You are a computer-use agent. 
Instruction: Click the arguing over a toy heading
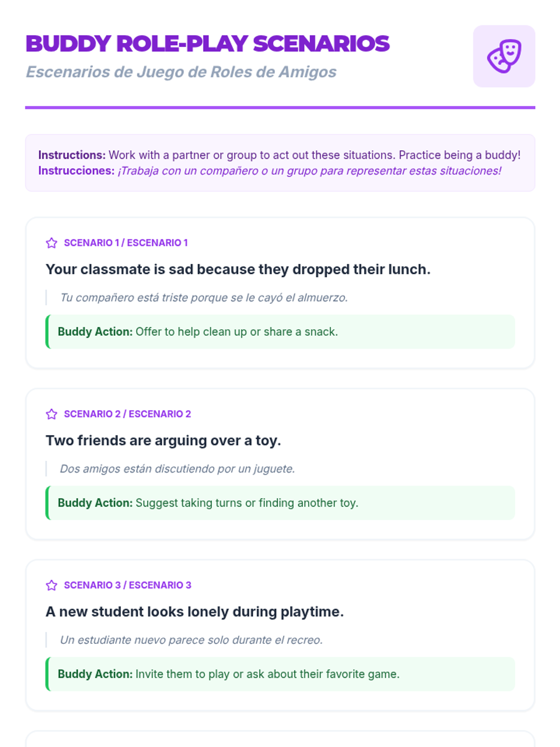click(x=163, y=441)
